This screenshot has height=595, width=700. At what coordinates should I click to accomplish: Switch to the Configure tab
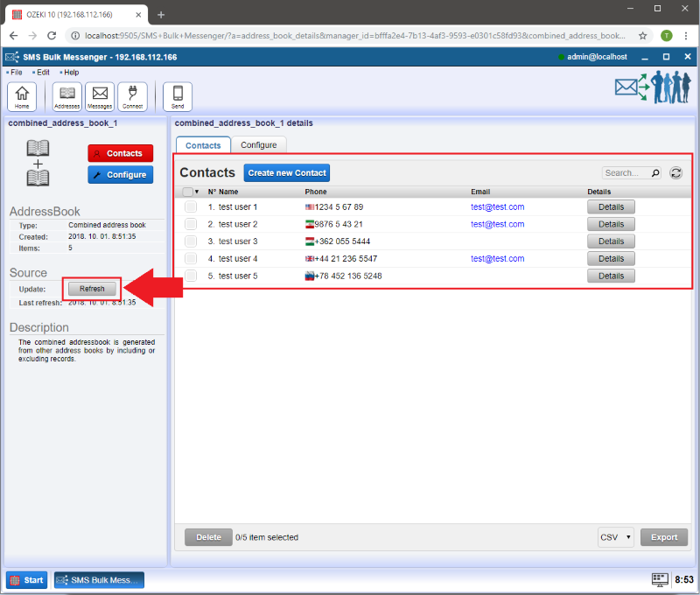point(259,145)
